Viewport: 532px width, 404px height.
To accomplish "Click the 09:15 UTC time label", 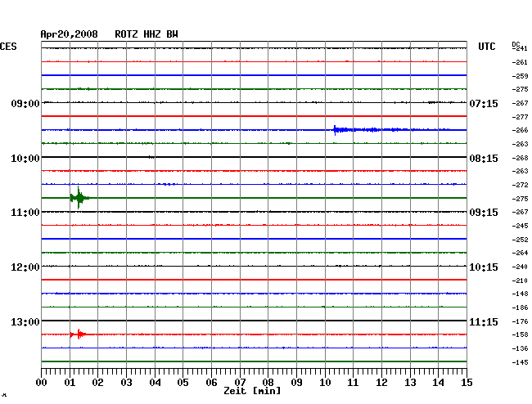I will tap(484, 213).
